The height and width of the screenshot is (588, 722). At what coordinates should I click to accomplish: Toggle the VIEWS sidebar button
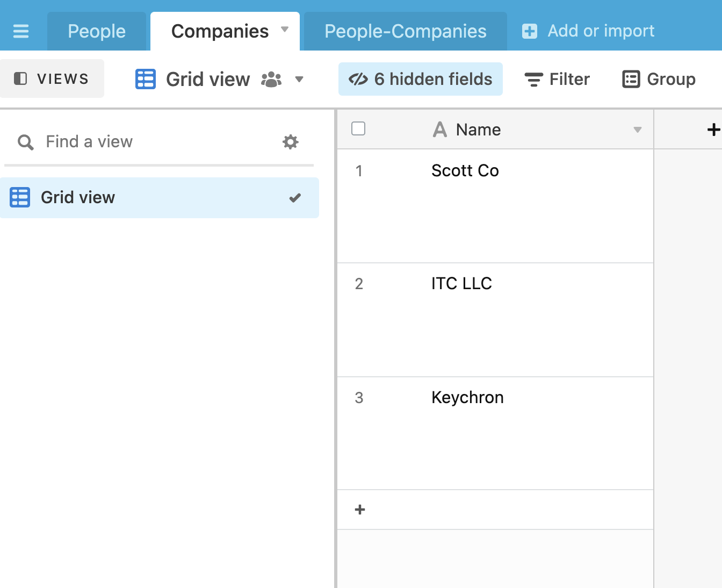pos(52,78)
